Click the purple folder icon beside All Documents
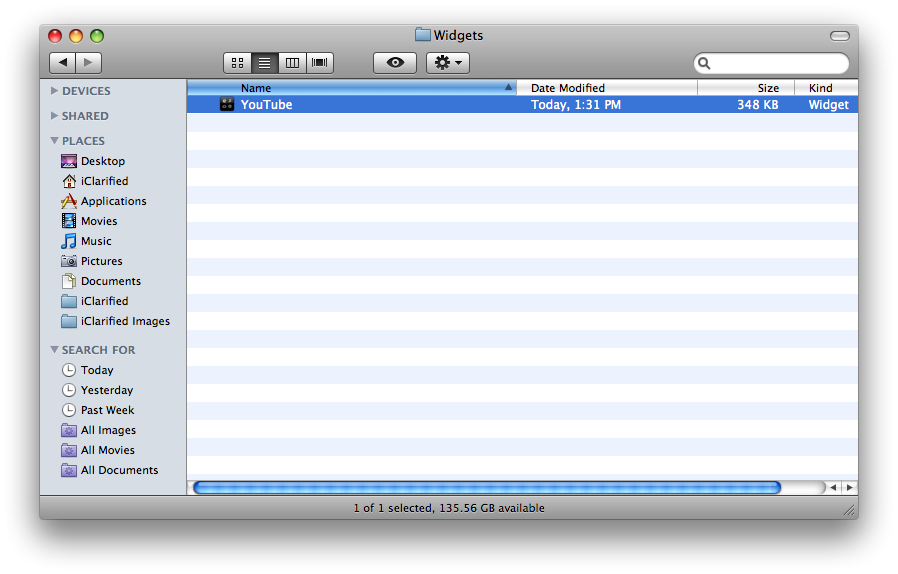This screenshot has height=574, width=898. click(69, 470)
